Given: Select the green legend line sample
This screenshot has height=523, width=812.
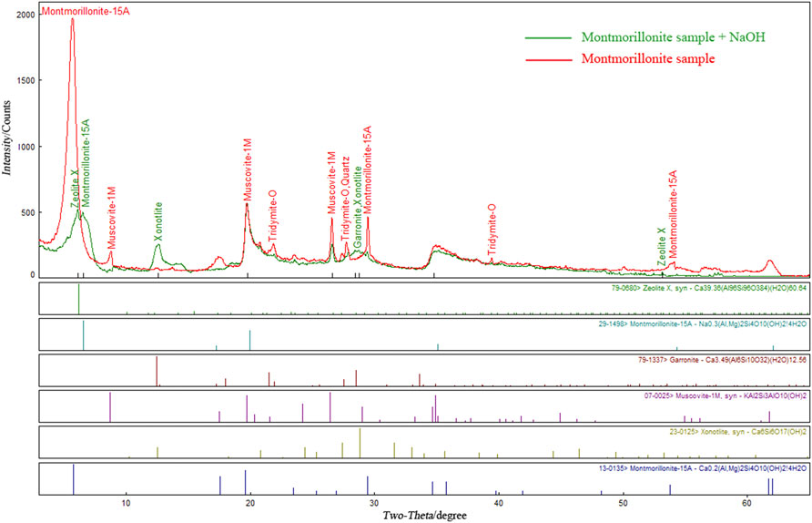Looking at the screenshot, I should [x=548, y=38].
